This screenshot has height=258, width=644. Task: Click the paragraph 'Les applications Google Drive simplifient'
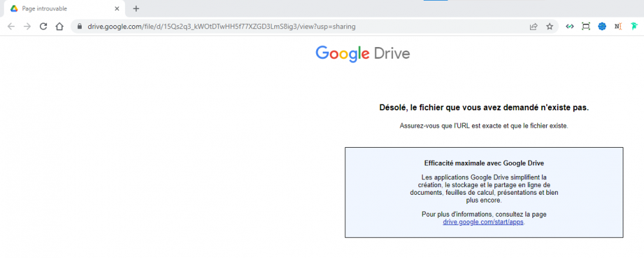pos(484,189)
